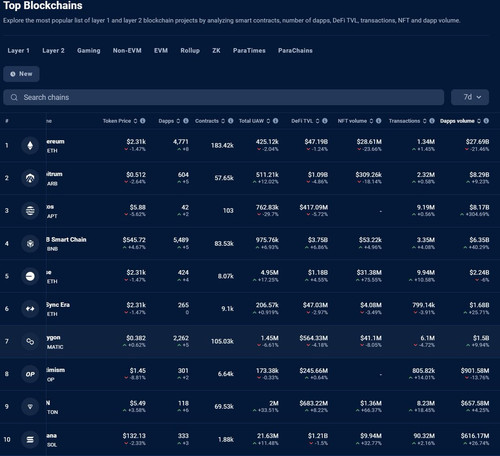
Task: Click the info icon next to Token Price
Action: point(143,121)
